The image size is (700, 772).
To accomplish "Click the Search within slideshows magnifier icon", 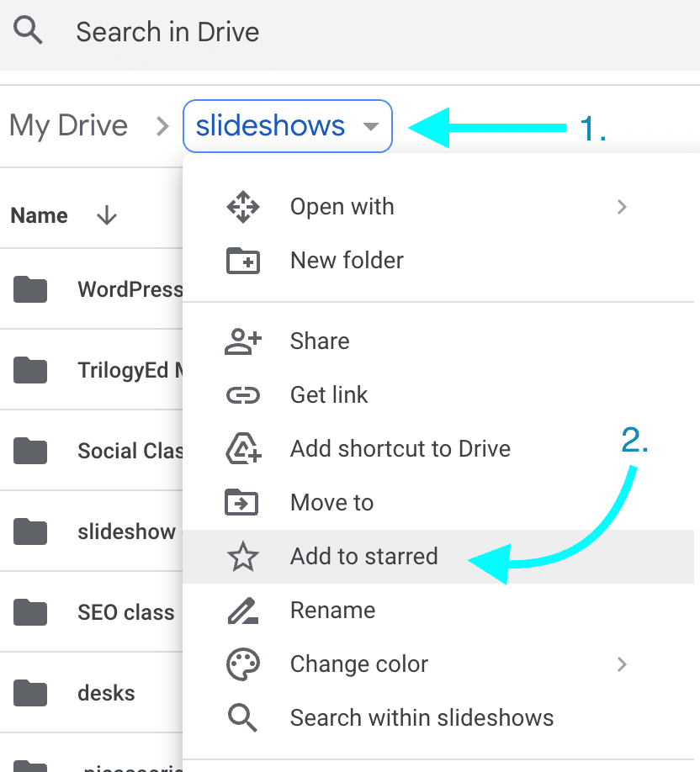I will click(x=243, y=718).
